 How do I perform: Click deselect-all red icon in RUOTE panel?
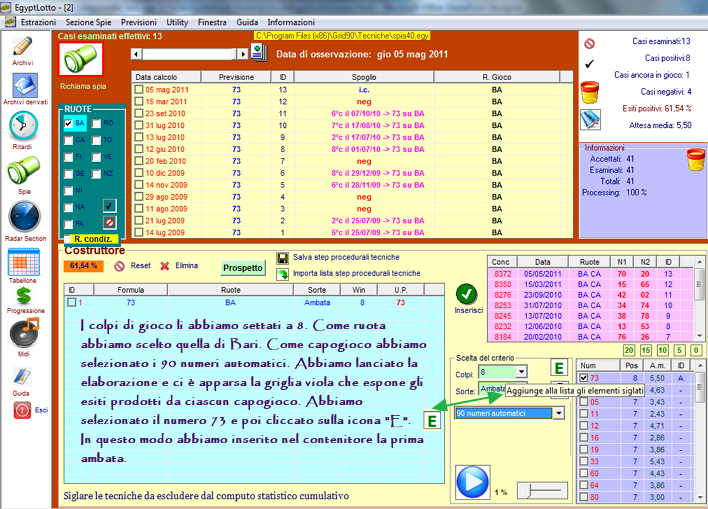[109, 222]
